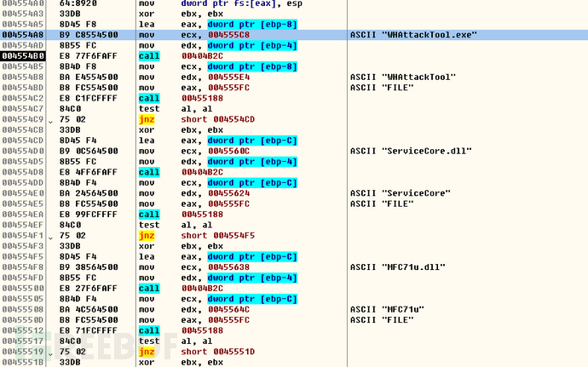
Task: Click hex bytes E8 C1FCFFFF
Action: point(89,98)
